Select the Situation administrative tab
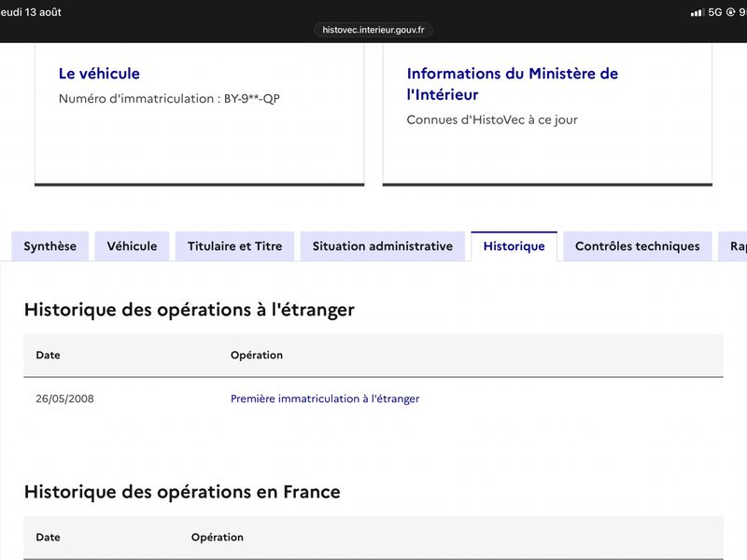747x560 pixels. [383, 246]
